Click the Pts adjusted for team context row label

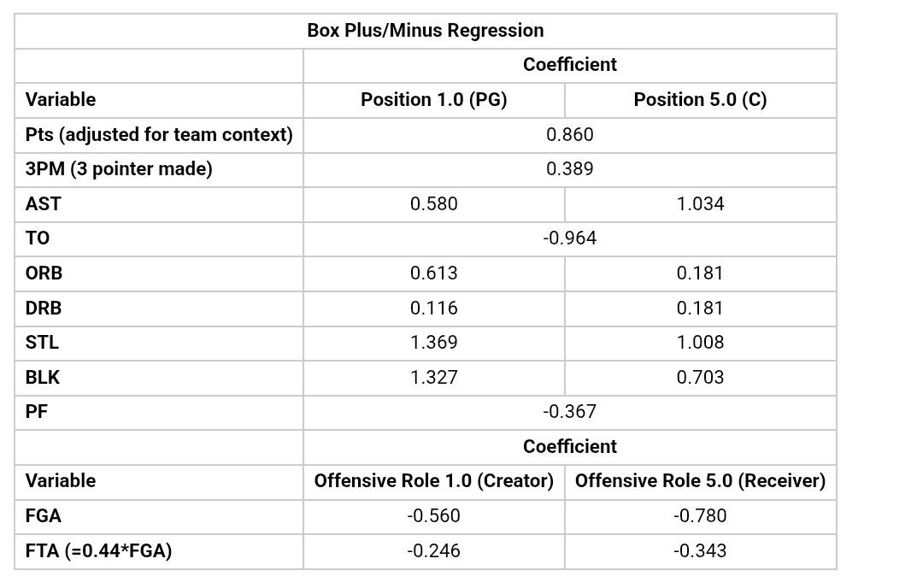pyautogui.click(x=159, y=135)
